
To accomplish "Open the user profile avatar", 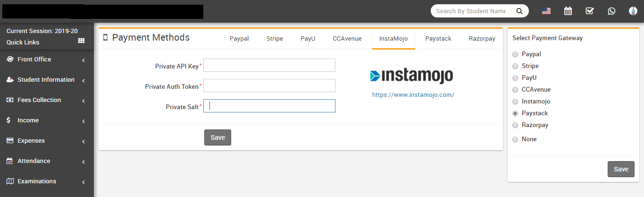I will point(633,11).
